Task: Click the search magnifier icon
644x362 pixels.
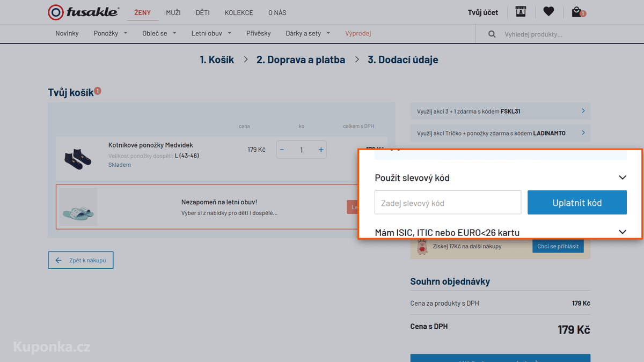Action: click(x=492, y=34)
